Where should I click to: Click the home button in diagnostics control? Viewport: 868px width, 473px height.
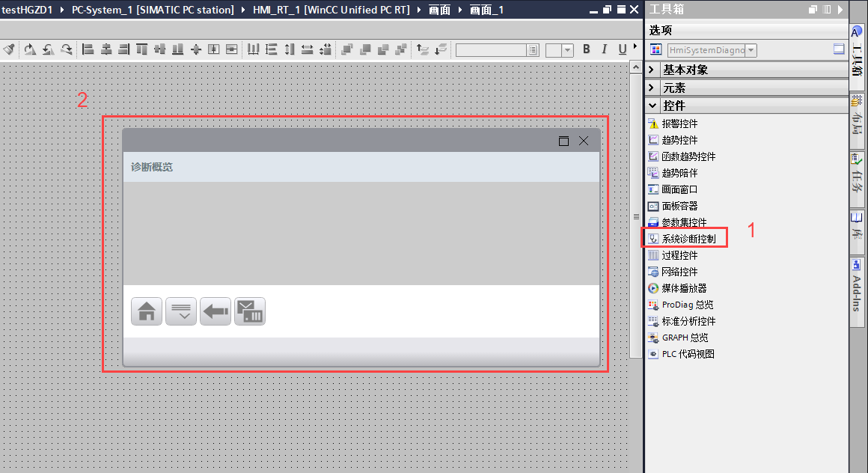pyautogui.click(x=147, y=311)
